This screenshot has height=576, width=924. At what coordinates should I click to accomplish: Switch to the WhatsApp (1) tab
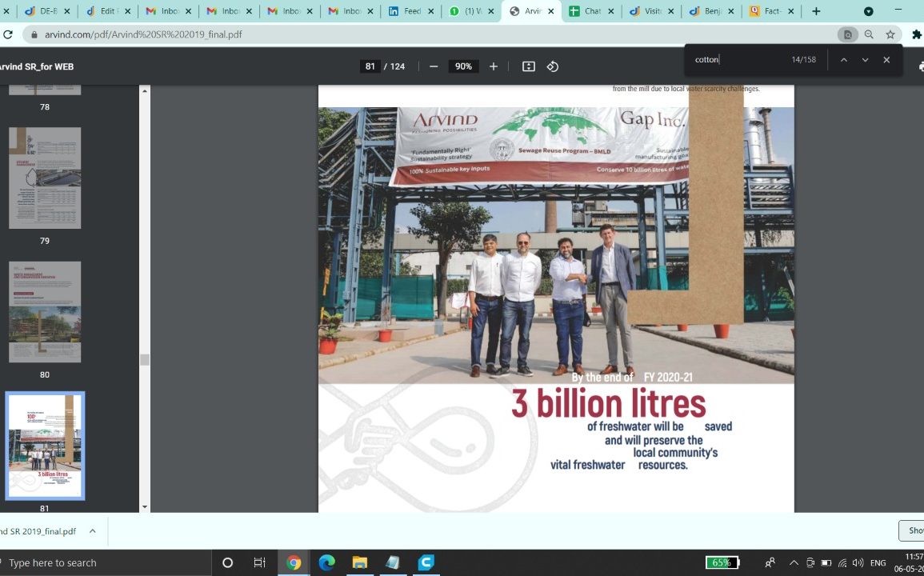[473, 11]
